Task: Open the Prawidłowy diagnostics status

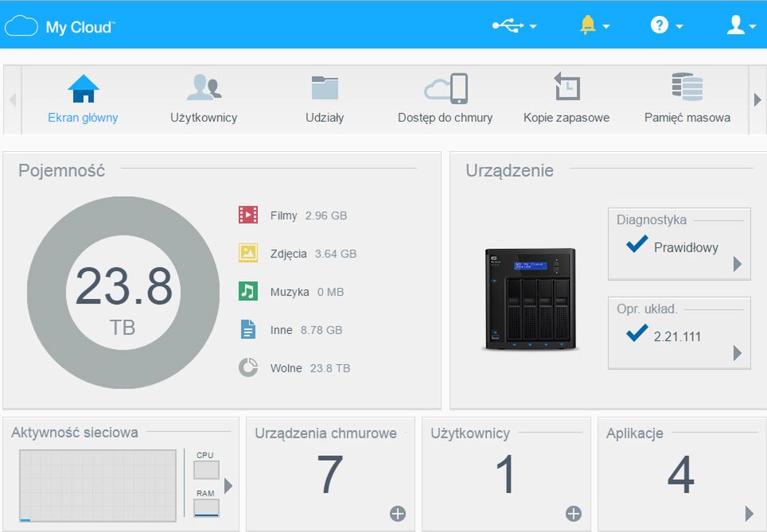Action: (x=686, y=247)
